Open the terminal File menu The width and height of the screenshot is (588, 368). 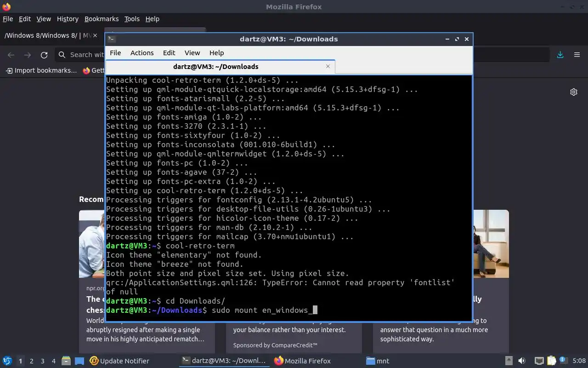point(115,53)
